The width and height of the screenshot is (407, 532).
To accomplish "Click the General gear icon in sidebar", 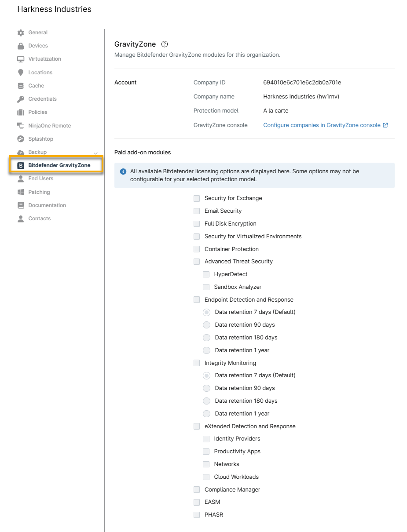I will 21,33.
